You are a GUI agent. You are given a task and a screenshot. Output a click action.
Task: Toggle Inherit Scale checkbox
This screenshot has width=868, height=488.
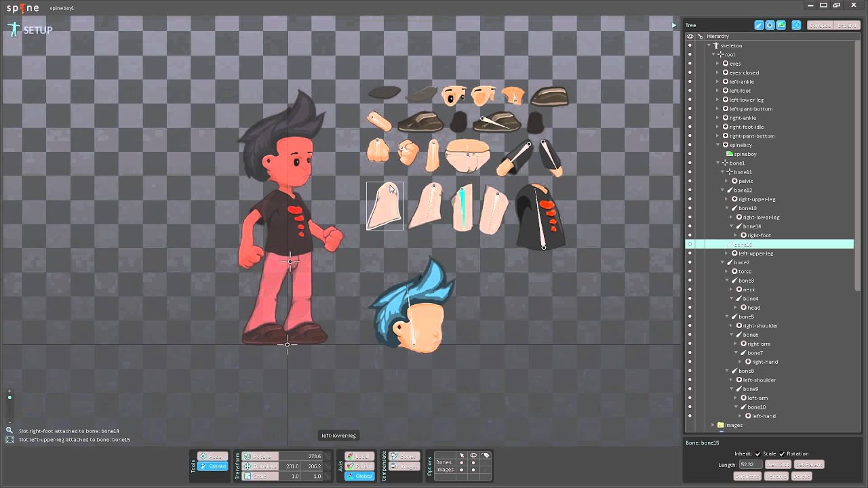coord(758,454)
